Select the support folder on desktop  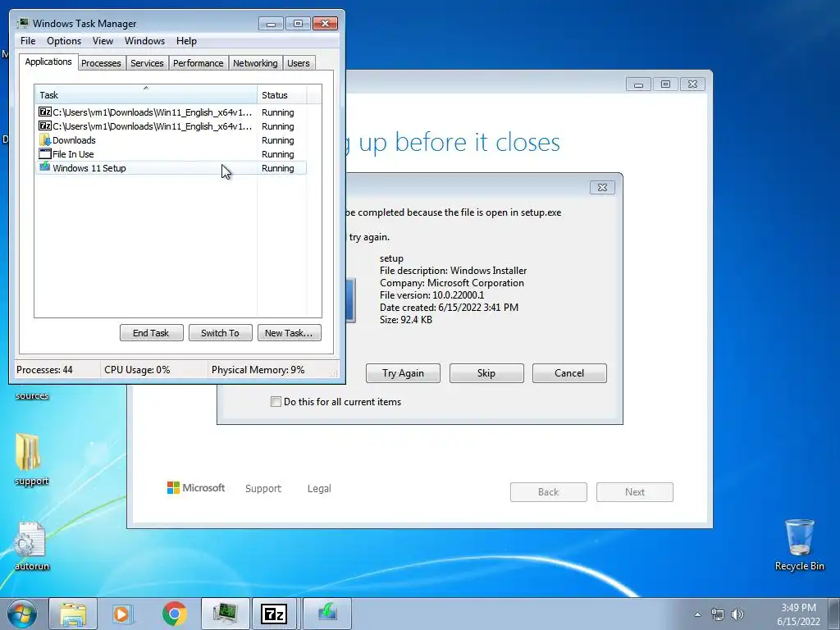pos(32,459)
